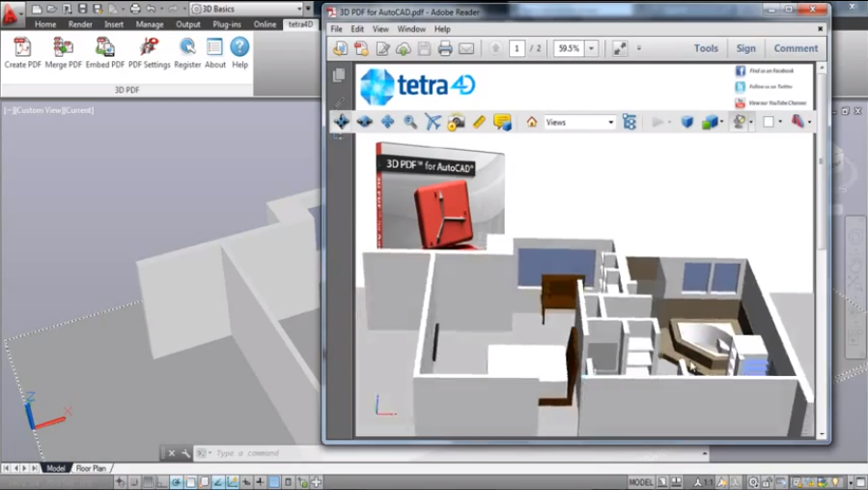Click the MODEL button in status bar

[640, 482]
